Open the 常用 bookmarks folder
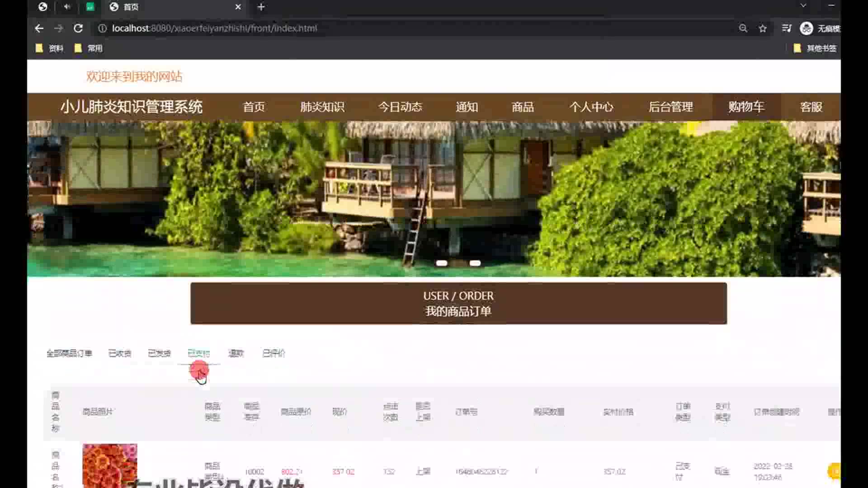The height and width of the screenshot is (488, 868). [89, 48]
